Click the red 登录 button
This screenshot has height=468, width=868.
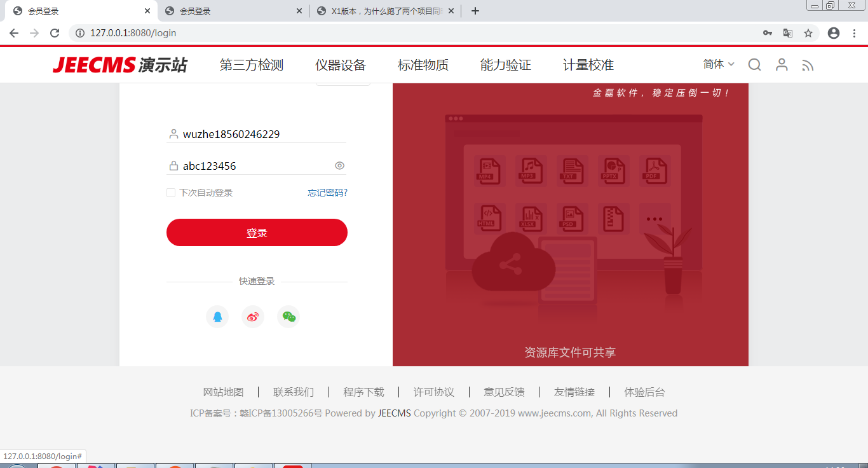point(257,233)
